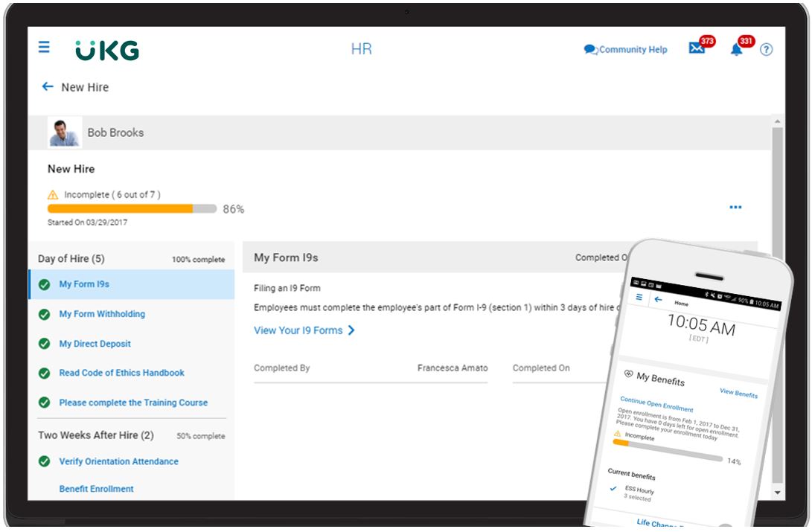Image resolution: width=812 pixels, height=532 pixels.
Task: Open Community Help
Action: [x=627, y=49]
